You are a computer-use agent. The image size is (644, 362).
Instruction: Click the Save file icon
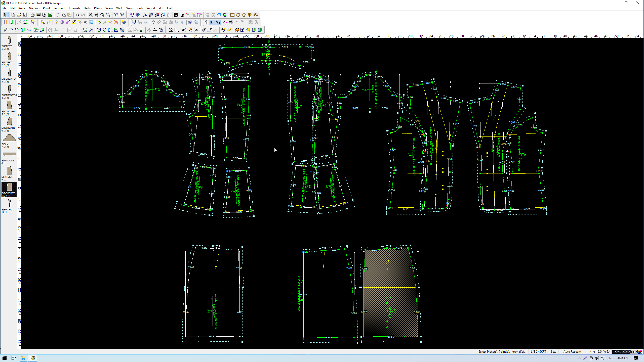click(x=25, y=15)
